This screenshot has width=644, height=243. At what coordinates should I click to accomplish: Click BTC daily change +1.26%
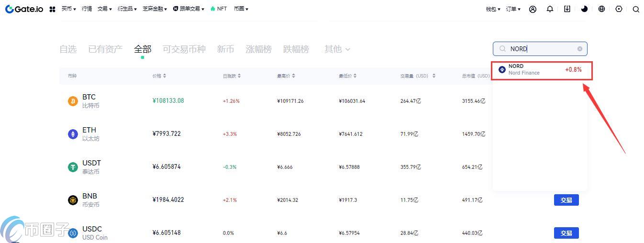[231, 101]
